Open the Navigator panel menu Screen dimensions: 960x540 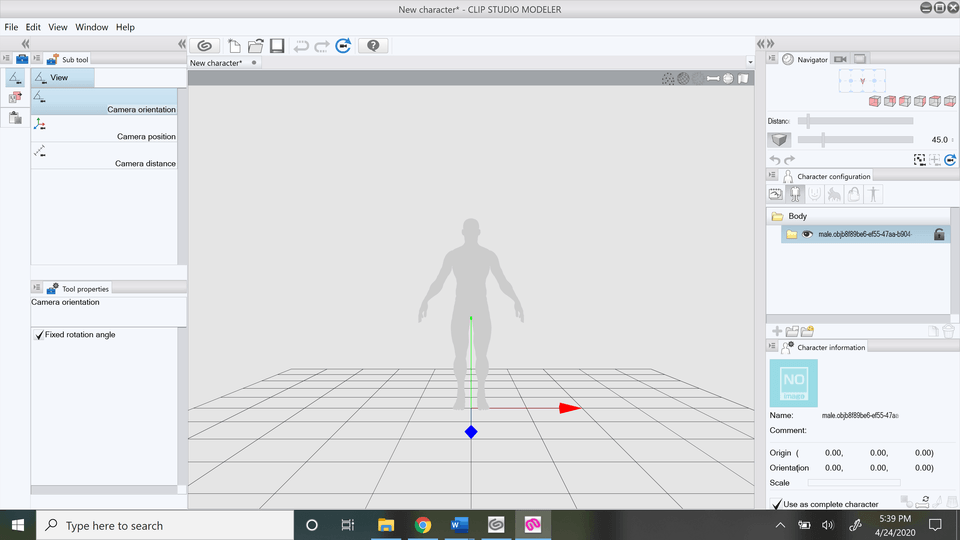773,59
